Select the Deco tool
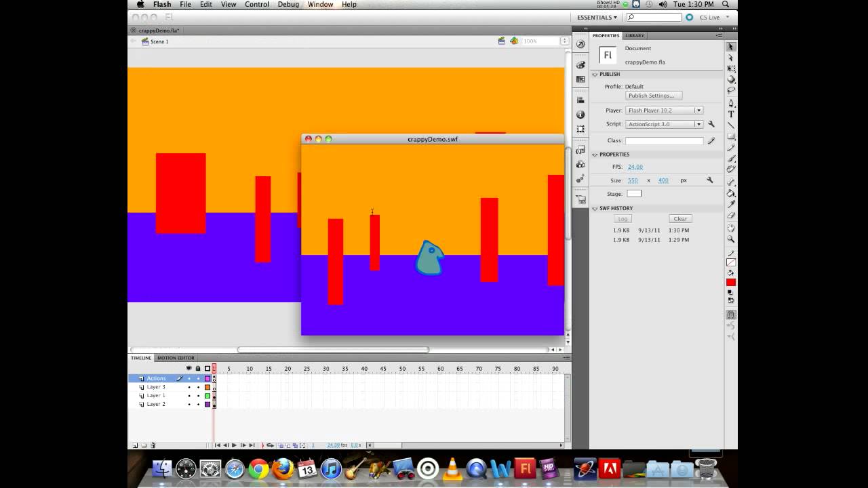 (x=731, y=169)
